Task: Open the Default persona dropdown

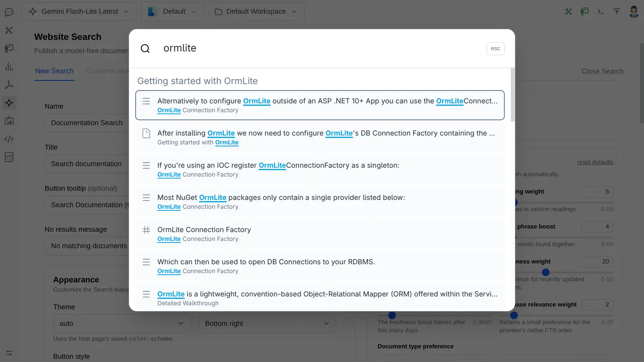Action: click(172, 12)
